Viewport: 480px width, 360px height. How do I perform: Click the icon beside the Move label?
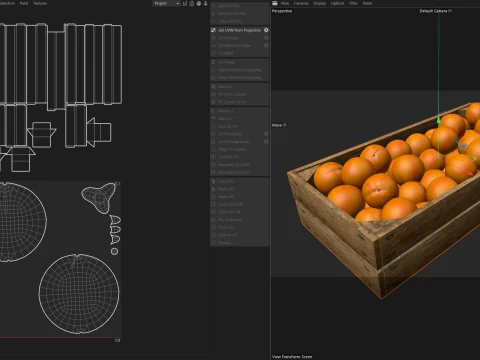285,125
